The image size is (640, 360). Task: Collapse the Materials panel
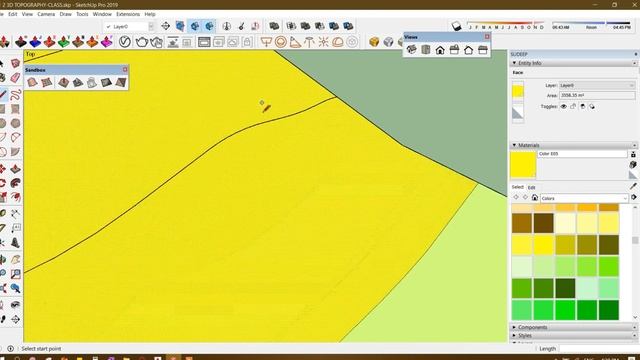pyautogui.click(x=514, y=145)
